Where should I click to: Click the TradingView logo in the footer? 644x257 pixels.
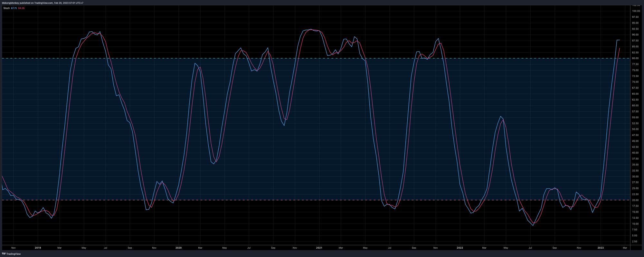point(11,254)
